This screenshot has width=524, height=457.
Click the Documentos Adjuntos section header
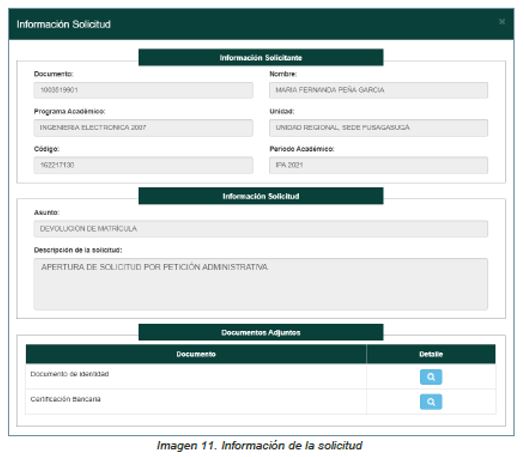[x=261, y=332]
